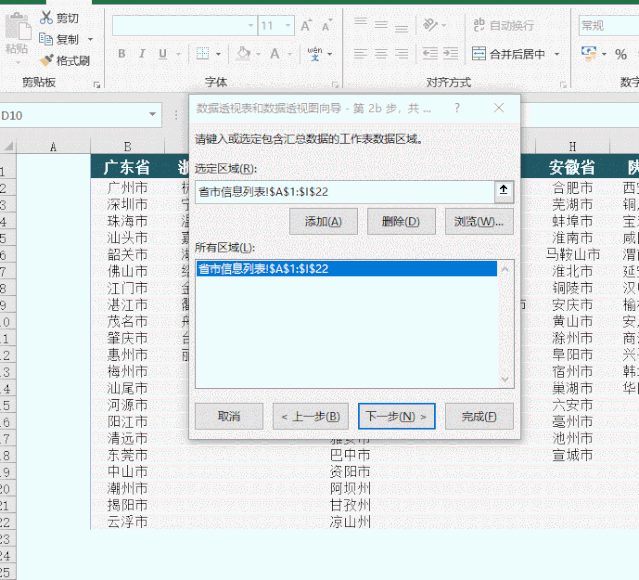The width and height of the screenshot is (639, 580).
Task: Click the selected range (选定区域) input field
Action: [345, 192]
